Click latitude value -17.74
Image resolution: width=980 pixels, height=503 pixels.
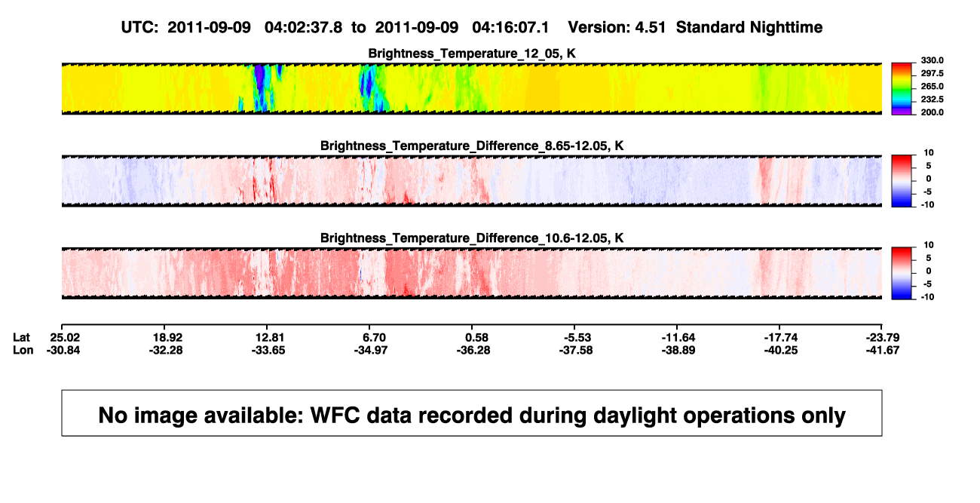pyautogui.click(x=779, y=336)
